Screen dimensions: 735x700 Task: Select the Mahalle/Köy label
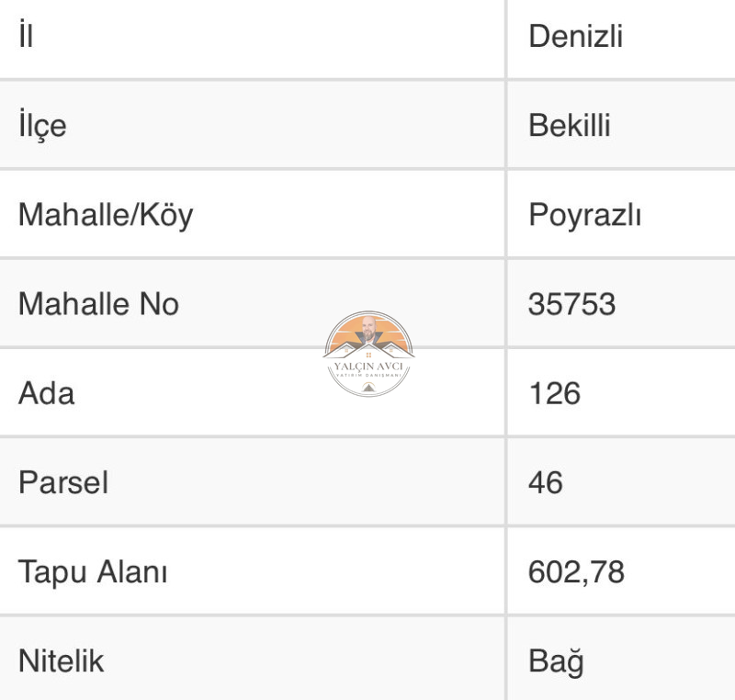click(x=106, y=215)
